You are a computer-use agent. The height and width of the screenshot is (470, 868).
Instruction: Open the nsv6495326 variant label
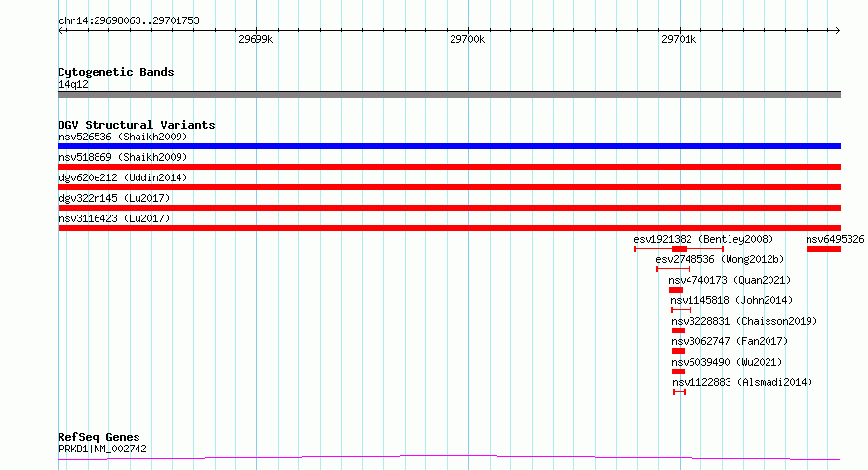pos(835,239)
